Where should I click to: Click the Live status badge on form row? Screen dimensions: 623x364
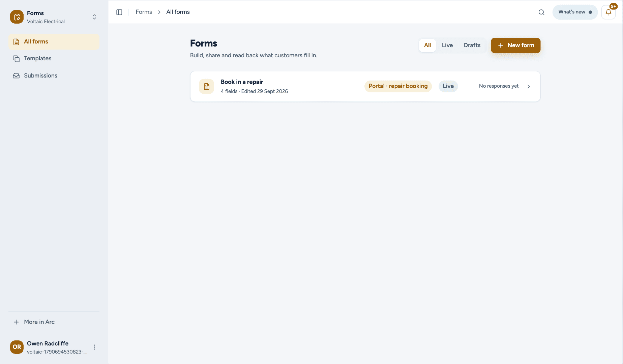[448, 86]
